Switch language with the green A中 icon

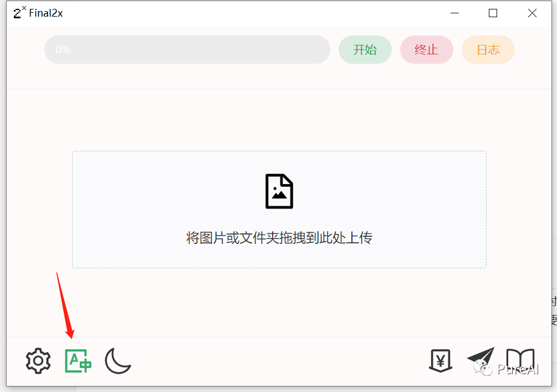tap(78, 361)
